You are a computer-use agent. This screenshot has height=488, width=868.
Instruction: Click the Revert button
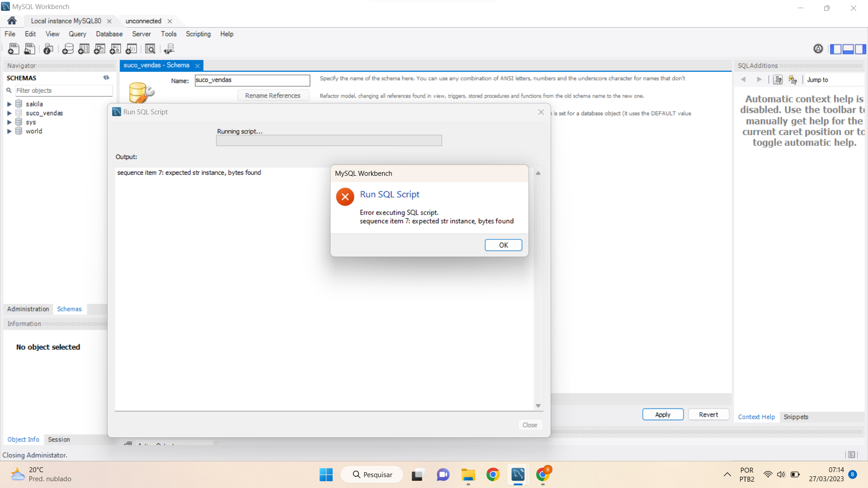point(708,415)
